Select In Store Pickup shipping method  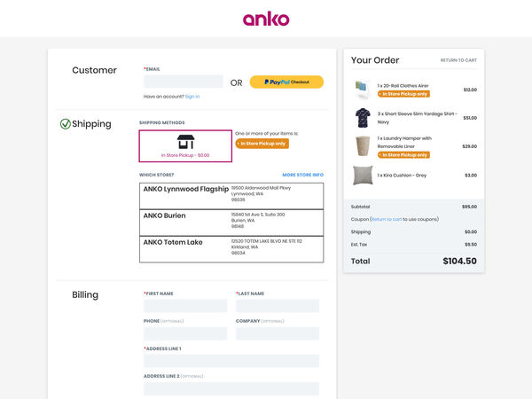click(x=185, y=146)
